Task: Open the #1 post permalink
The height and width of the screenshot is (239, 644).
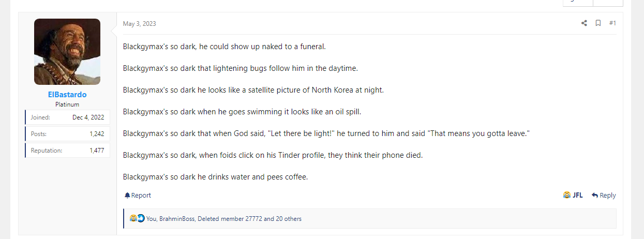Action: pyautogui.click(x=612, y=23)
